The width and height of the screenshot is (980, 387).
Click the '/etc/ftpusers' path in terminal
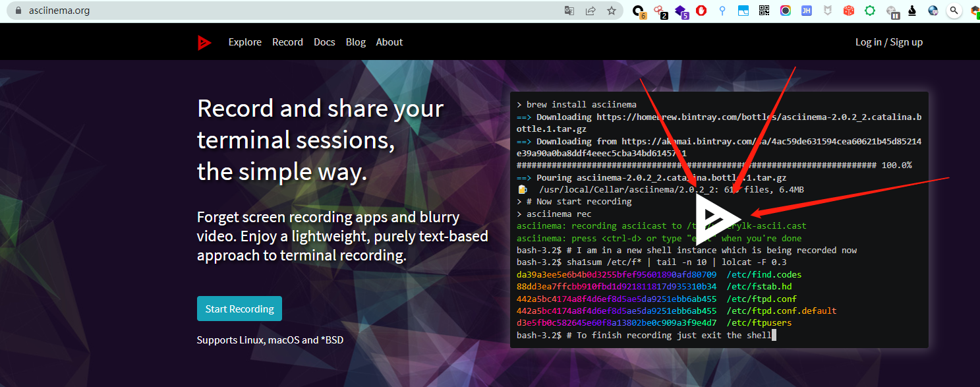pyautogui.click(x=759, y=322)
